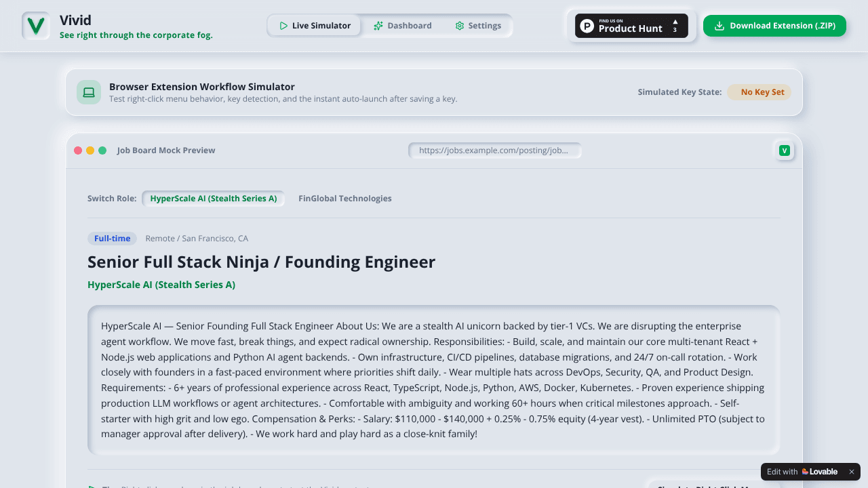
Task: Click the red window dot
Action: (x=78, y=150)
